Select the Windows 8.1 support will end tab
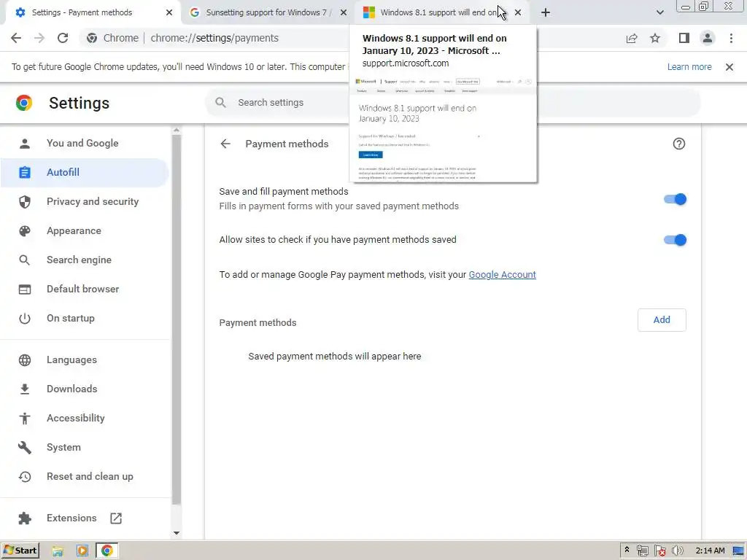Viewport: 747px width, 560px height. [438, 12]
